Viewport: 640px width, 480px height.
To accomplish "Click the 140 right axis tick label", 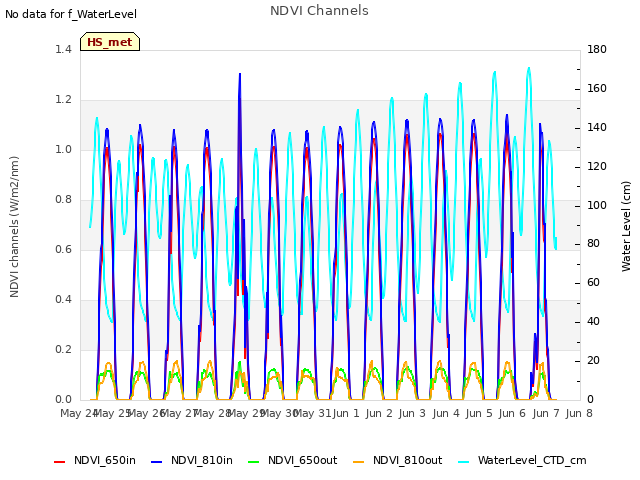I will 597,127.
